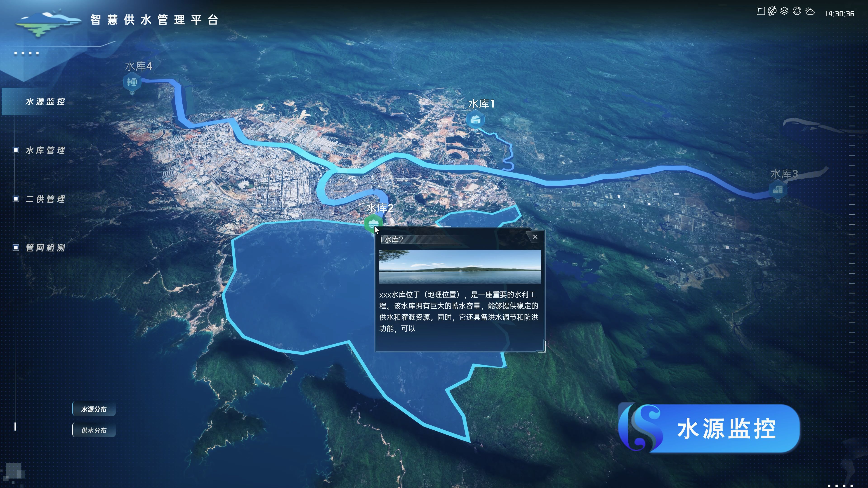Click the reservoir description text in the popup
Viewport: 868px width, 488px height.
coord(459,312)
